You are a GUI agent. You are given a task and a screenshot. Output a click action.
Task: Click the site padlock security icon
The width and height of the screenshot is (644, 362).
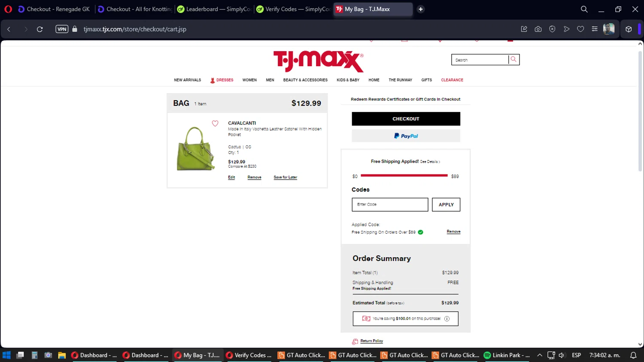75,29
